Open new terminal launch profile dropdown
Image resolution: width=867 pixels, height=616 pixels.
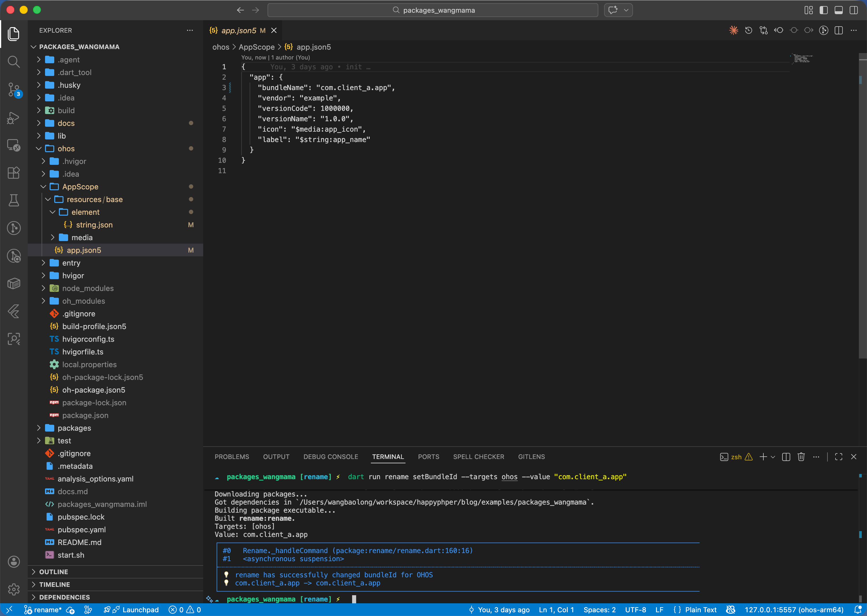pyautogui.click(x=773, y=457)
